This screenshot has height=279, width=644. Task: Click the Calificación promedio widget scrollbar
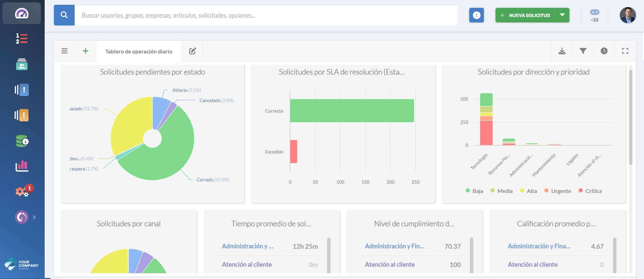click(x=615, y=255)
